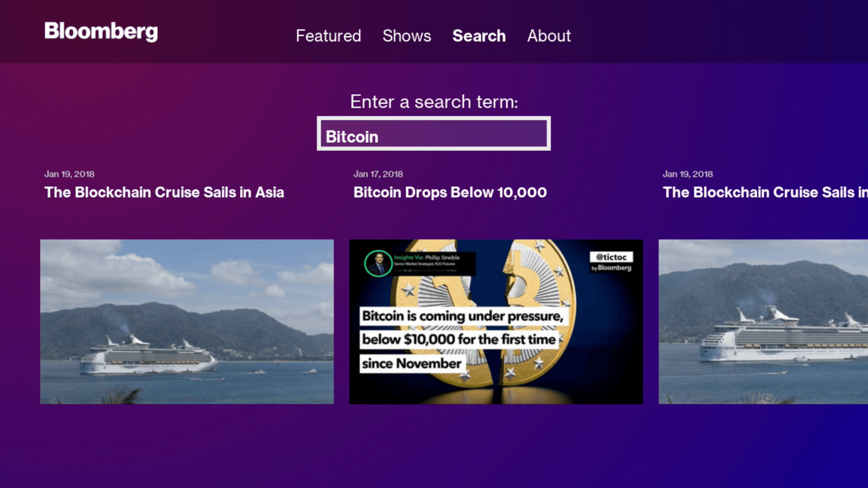This screenshot has width=868, height=488.
Task: Open 'Bitcoin Drops Below 10,000' article
Action: click(450, 192)
